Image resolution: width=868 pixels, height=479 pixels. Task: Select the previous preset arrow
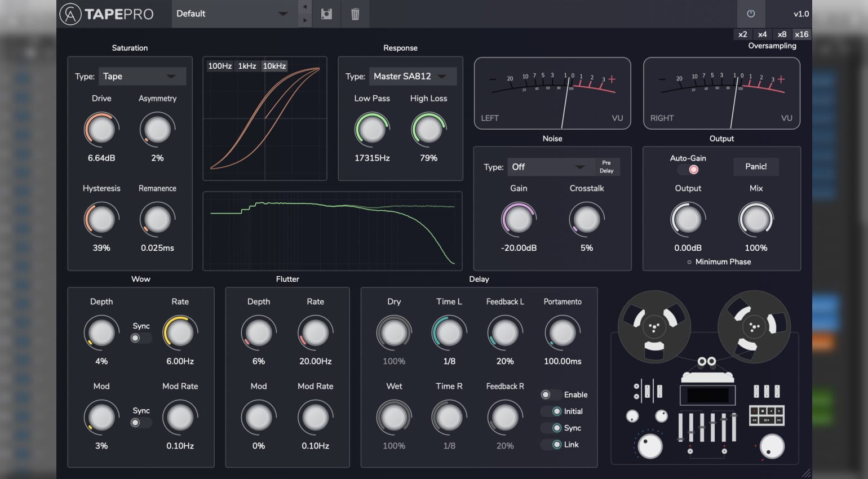point(305,7)
